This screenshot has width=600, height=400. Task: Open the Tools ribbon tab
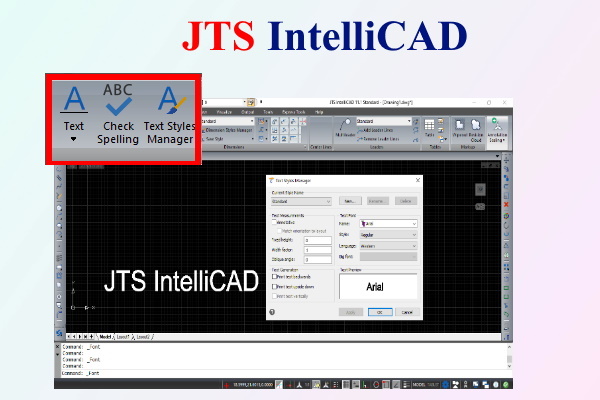(268, 112)
